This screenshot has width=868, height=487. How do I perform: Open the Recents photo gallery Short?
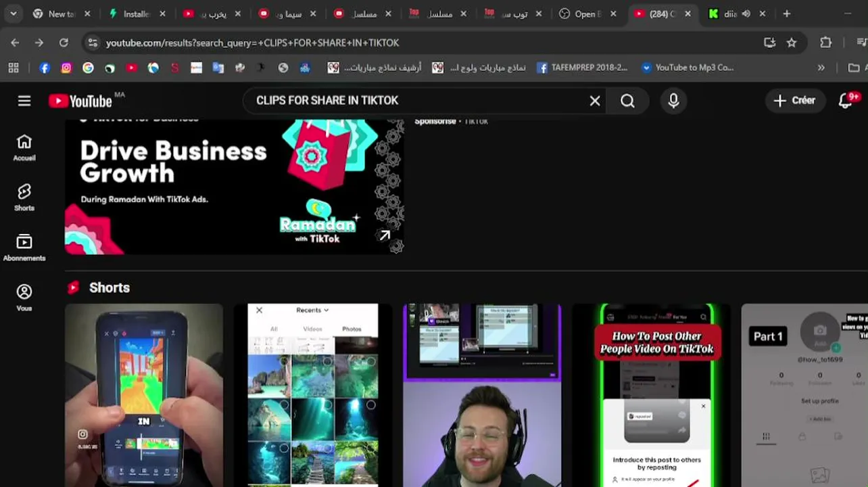point(313,395)
